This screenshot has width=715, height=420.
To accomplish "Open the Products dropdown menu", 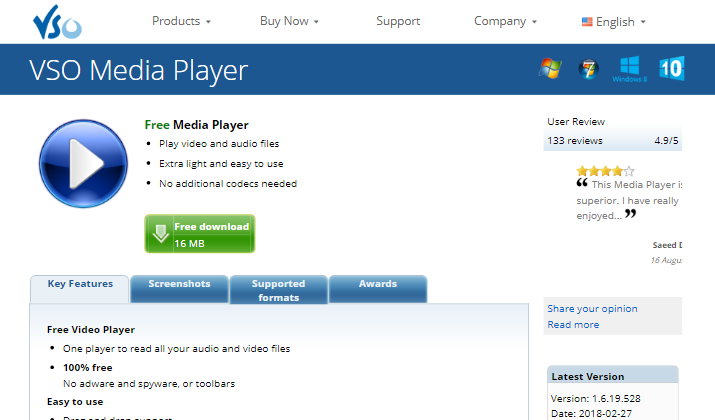I will point(181,21).
